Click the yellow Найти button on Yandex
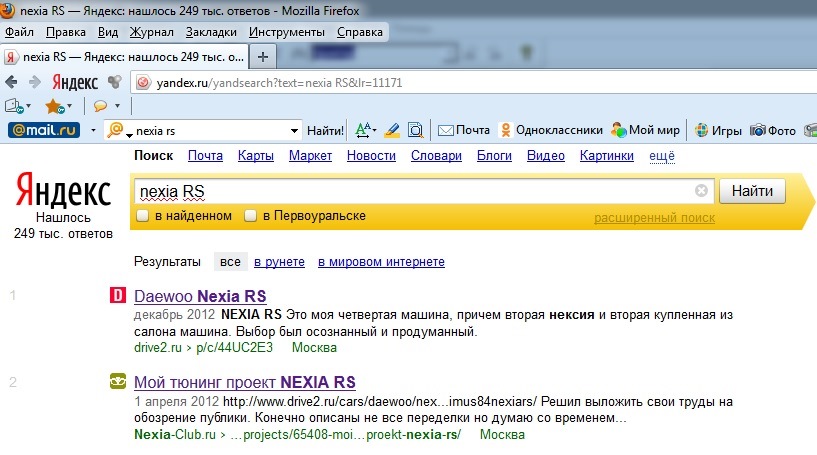 [x=752, y=191]
